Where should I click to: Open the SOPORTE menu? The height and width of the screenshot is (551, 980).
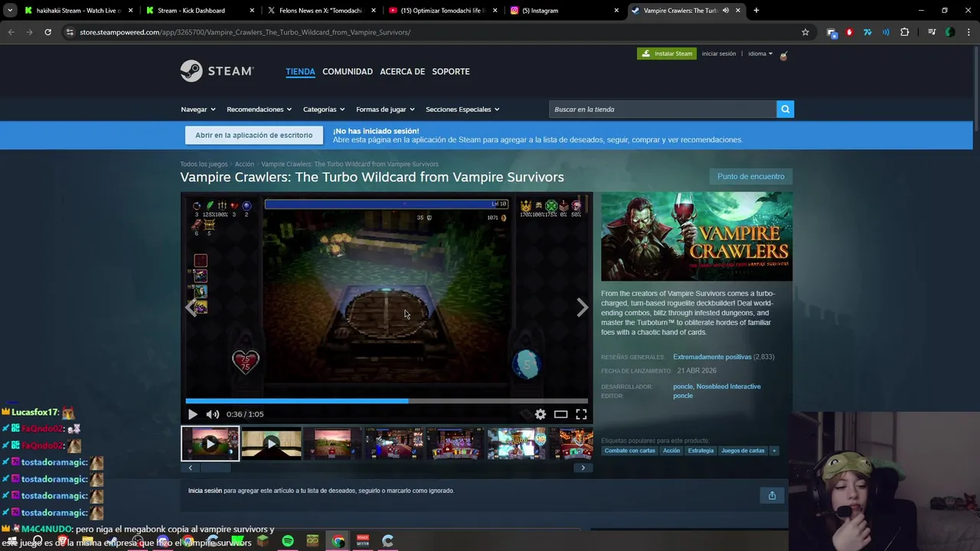[451, 71]
